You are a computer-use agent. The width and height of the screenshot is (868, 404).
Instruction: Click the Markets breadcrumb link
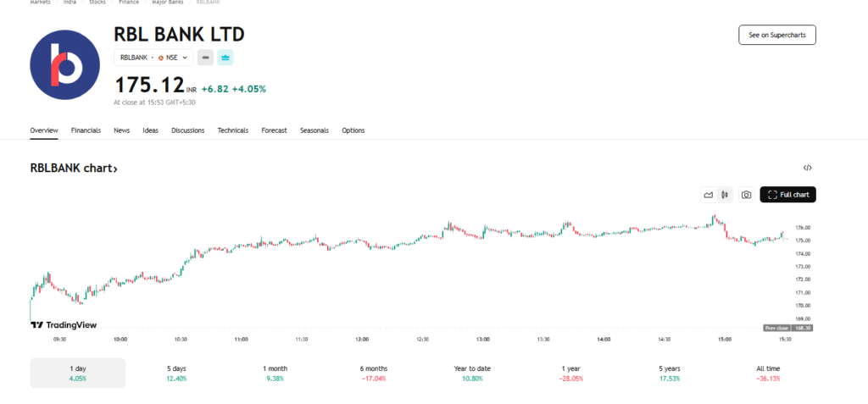pyautogui.click(x=40, y=3)
